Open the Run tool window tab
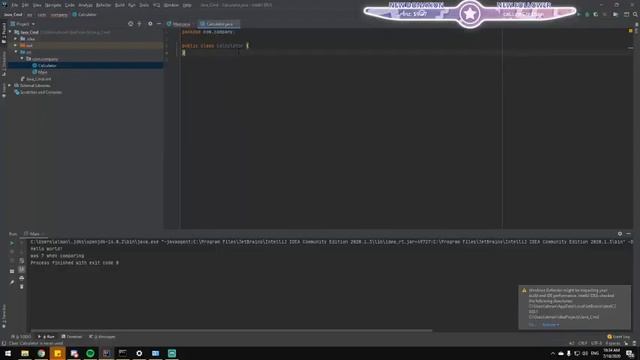This screenshot has height=360, width=640. 46,337
